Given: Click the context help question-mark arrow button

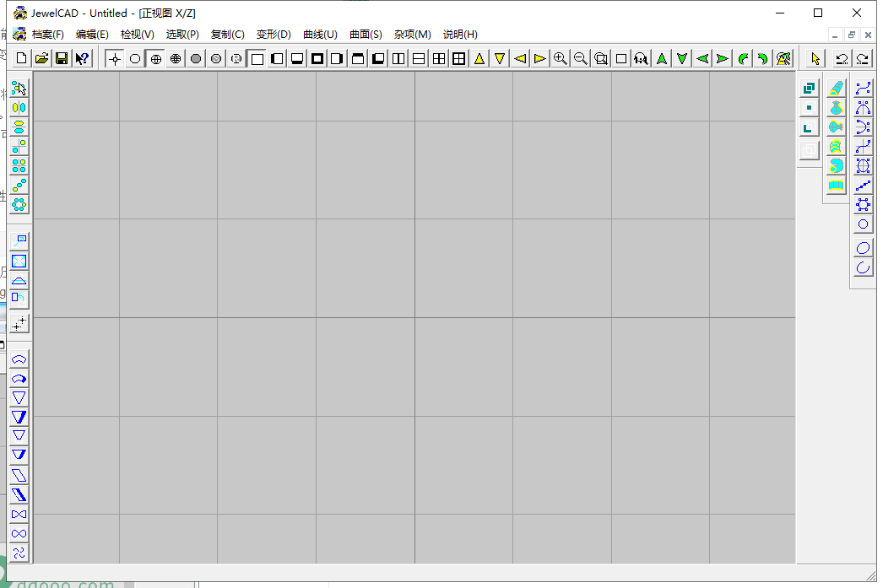Looking at the screenshot, I should [x=82, y=58].
